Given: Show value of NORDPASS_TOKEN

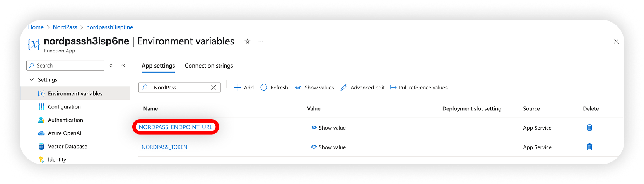Looking at the screenshot, I should tap(328, 147).
